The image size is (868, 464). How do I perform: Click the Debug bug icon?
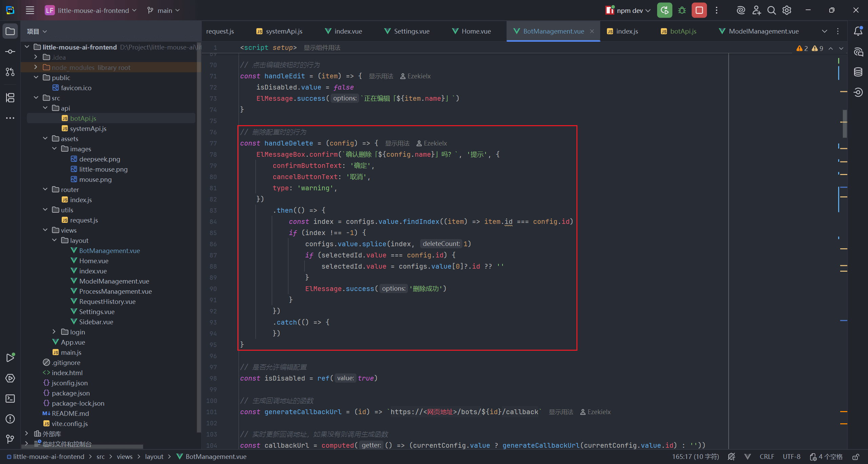pyautogui.click(x=682, y=10)
